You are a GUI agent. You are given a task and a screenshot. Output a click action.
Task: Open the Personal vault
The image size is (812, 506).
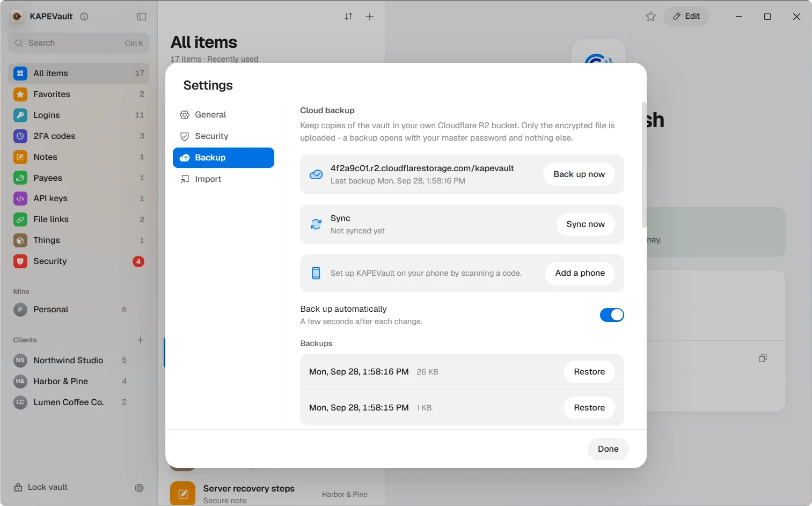coord(78,310)
